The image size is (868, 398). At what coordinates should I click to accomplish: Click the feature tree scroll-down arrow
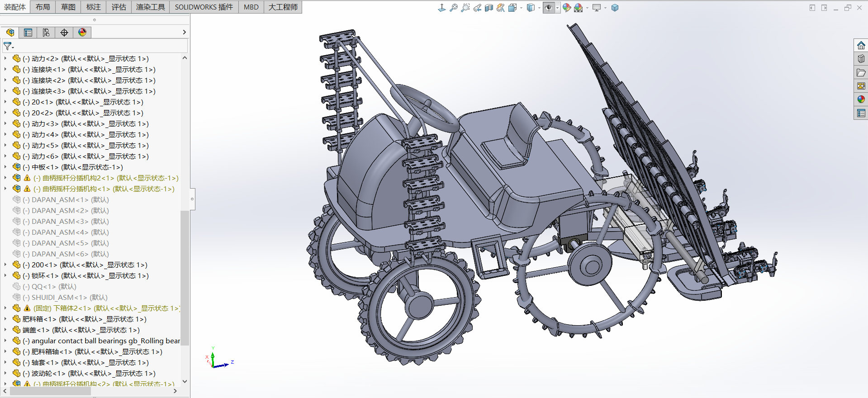(185, 381)
